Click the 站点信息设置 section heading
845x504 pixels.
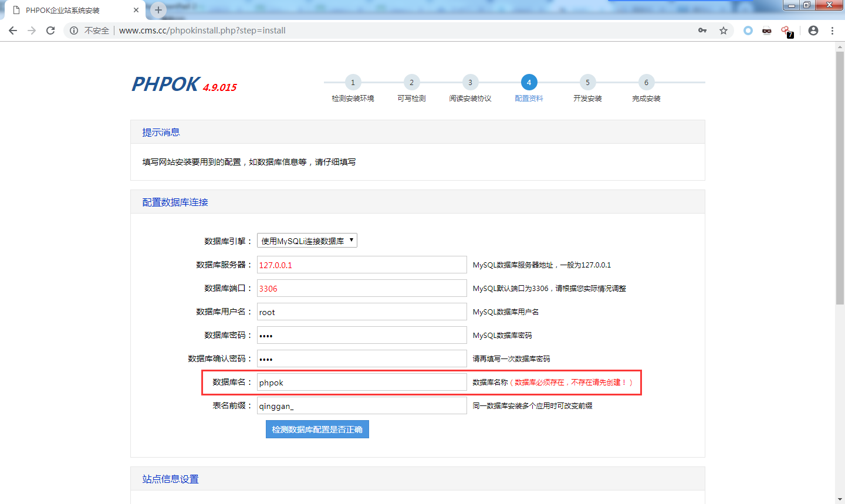[x=170, y=479]
